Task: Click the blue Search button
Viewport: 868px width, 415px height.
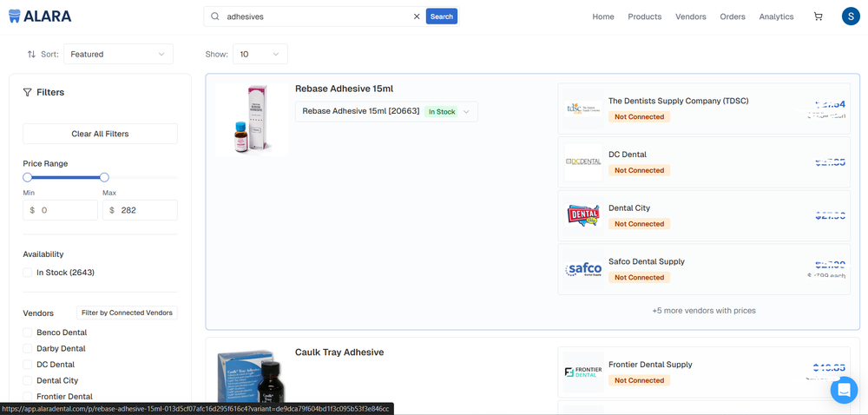Action: pyautogui.click(x=441, y=16)
